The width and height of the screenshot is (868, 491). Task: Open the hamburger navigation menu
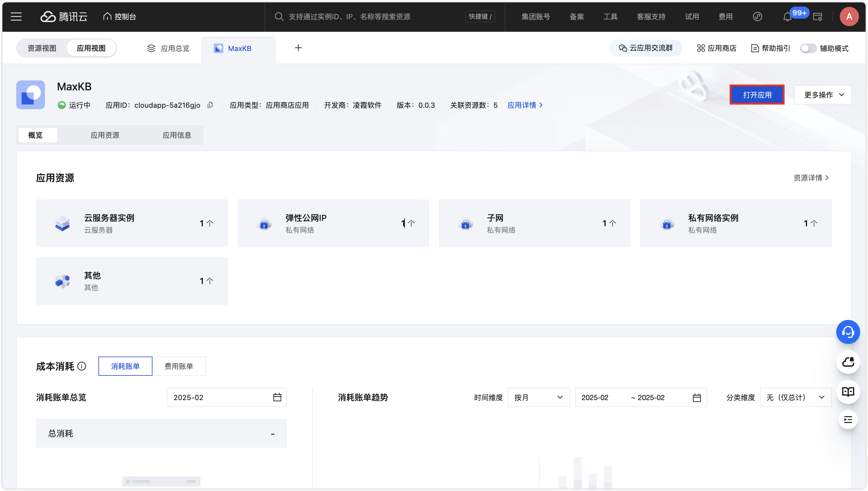(x=16, y=17)
